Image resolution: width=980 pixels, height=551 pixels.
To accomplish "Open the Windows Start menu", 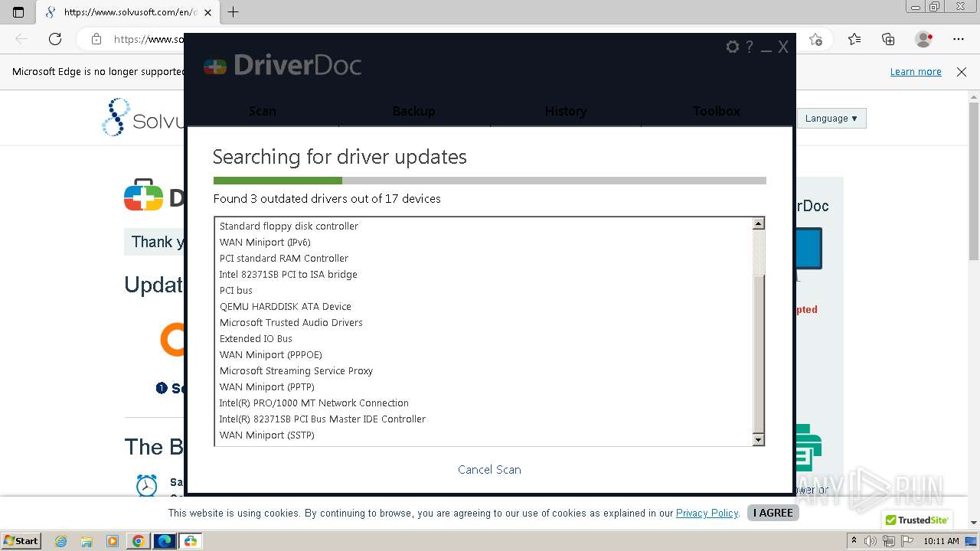I will tap(21, 540).
